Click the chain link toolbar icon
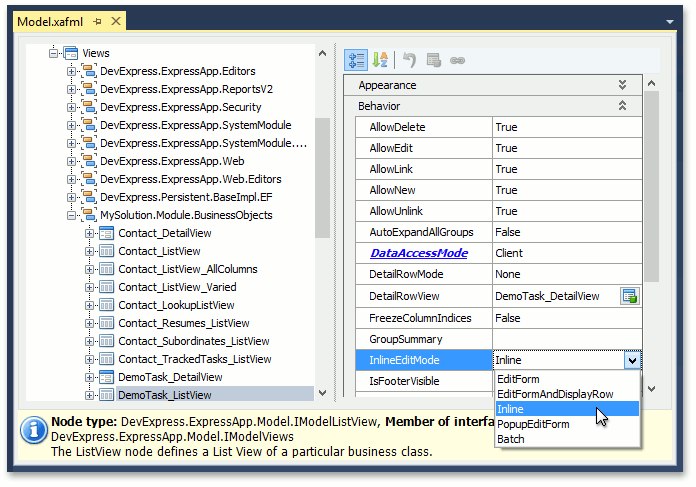 coord(457,60)
